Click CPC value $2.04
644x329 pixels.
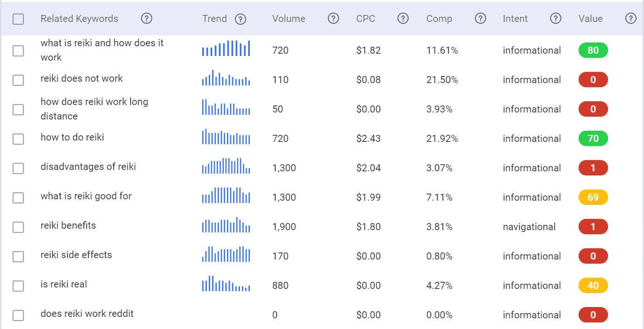[368, 168]
